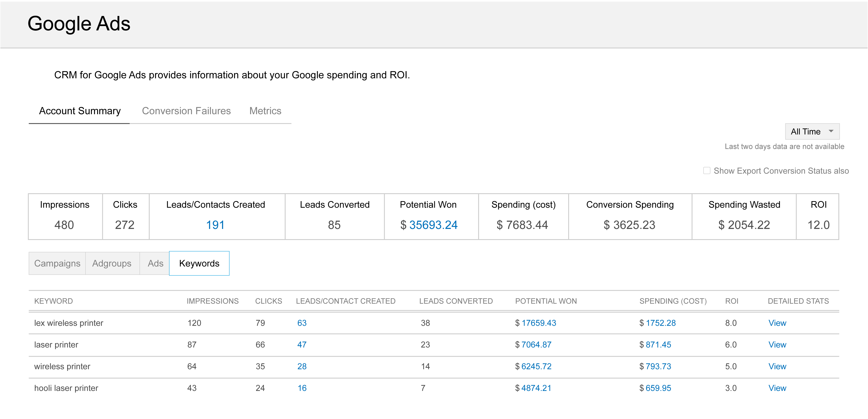Select the wireless printer keyword
The height and width of the screenshot is (419, 868).
tap(62, 366)
